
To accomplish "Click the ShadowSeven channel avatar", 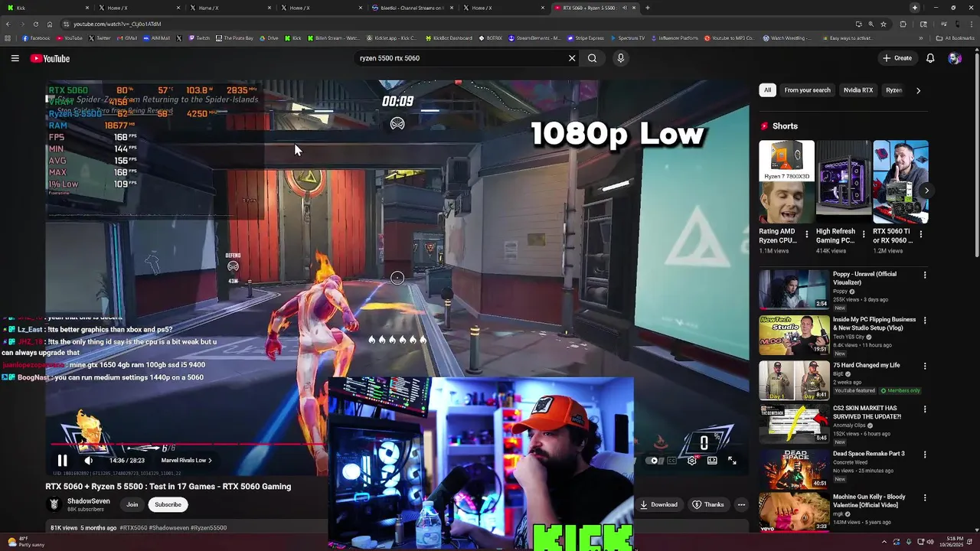I will click(x=54, y=504).
